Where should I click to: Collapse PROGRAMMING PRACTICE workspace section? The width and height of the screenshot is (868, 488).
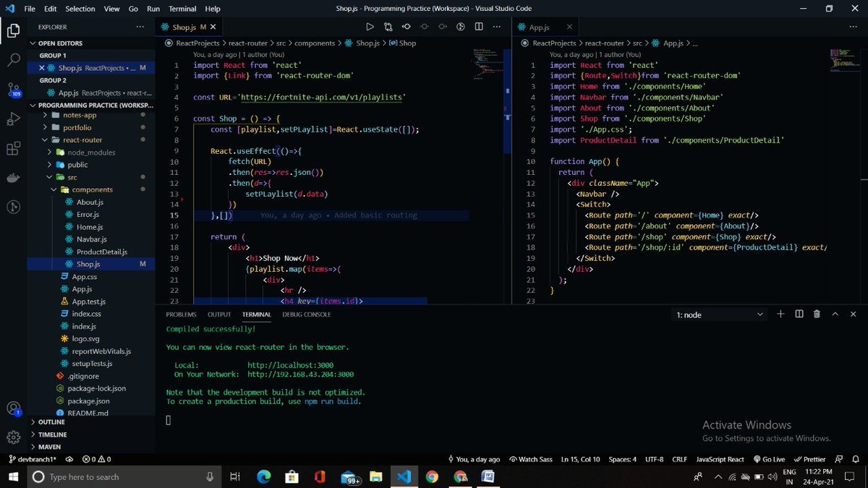(x=92, y=105)
